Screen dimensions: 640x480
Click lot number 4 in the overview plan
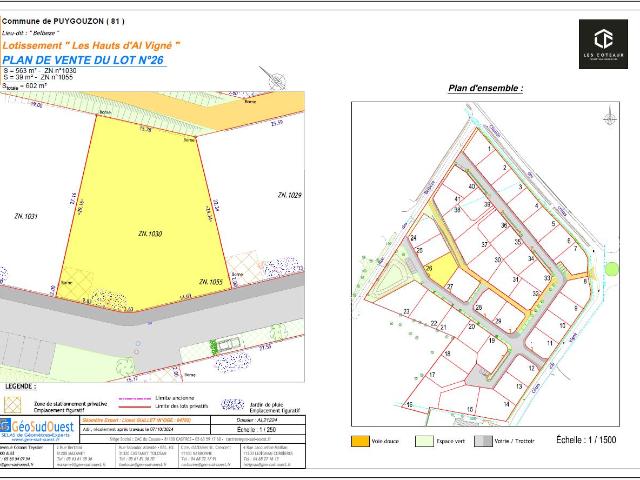tap(537, 206)
